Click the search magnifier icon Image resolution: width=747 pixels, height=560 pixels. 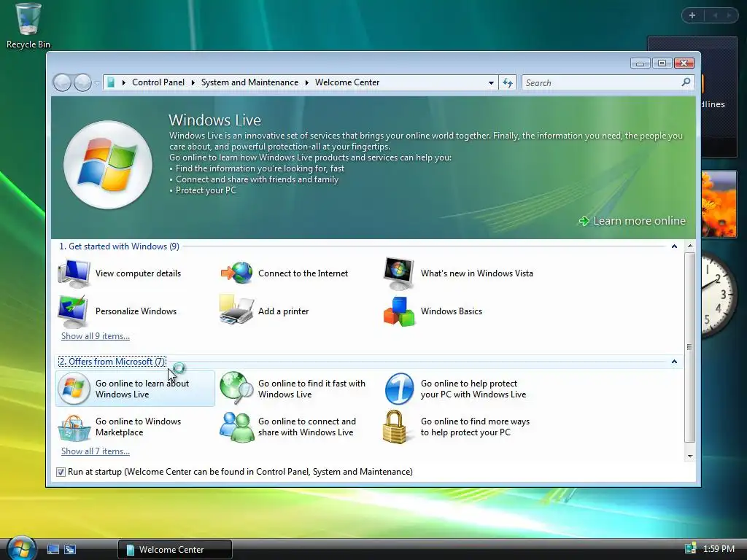tap(686, 82)
